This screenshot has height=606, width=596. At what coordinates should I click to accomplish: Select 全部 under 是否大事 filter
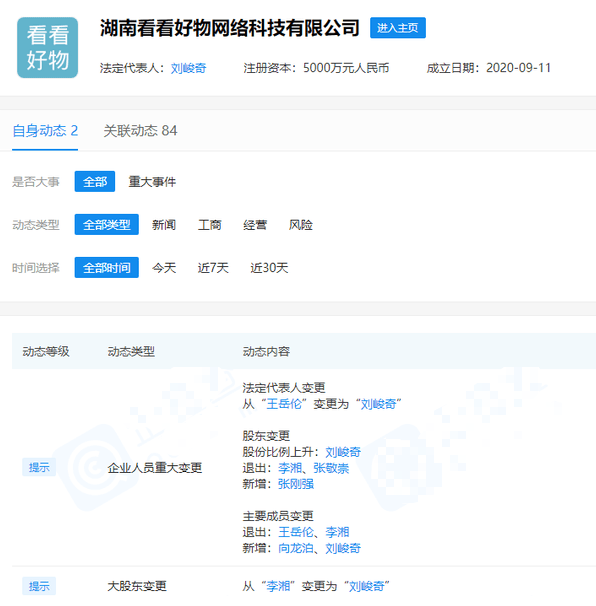click(x=95, y=181)
